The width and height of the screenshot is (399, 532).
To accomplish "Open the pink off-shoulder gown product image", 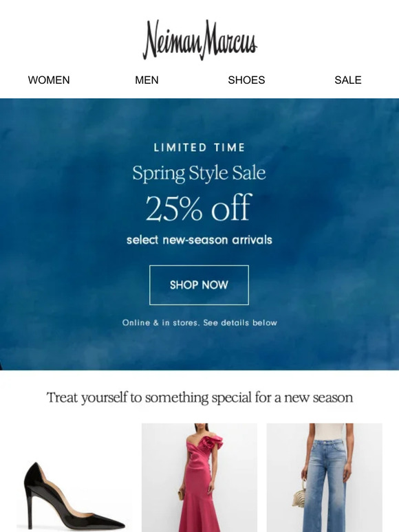I will (x=199, y=478).
